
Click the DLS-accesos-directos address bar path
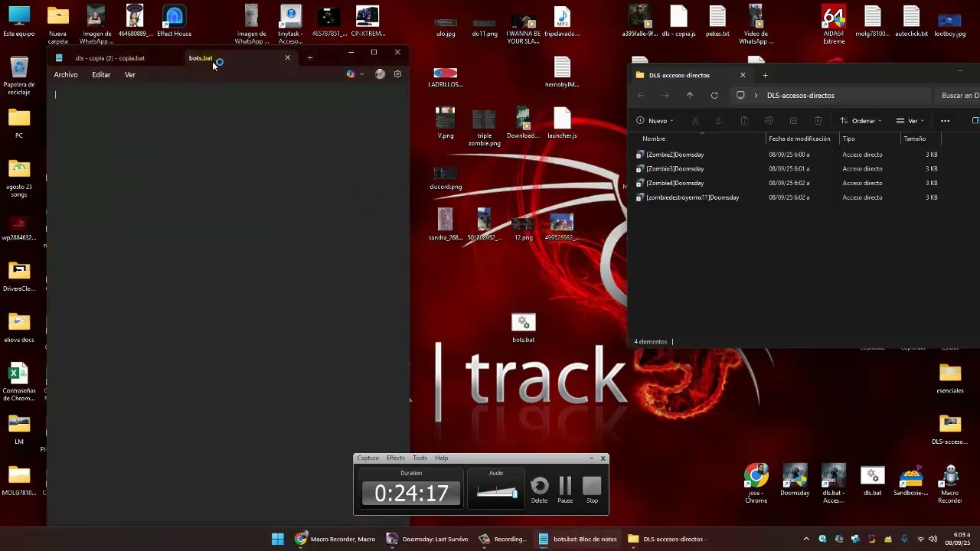click(800, 96)
